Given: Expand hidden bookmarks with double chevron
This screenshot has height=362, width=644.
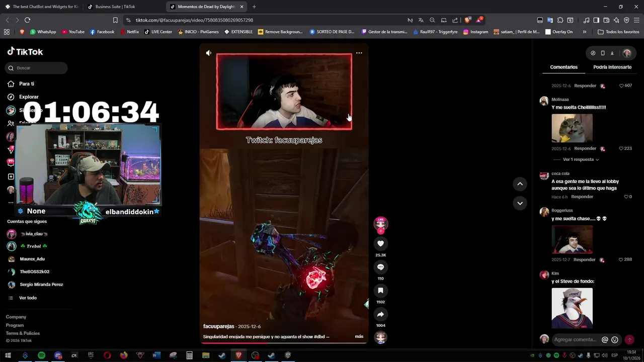Looking at the screenshot, I should pos(584,32).
